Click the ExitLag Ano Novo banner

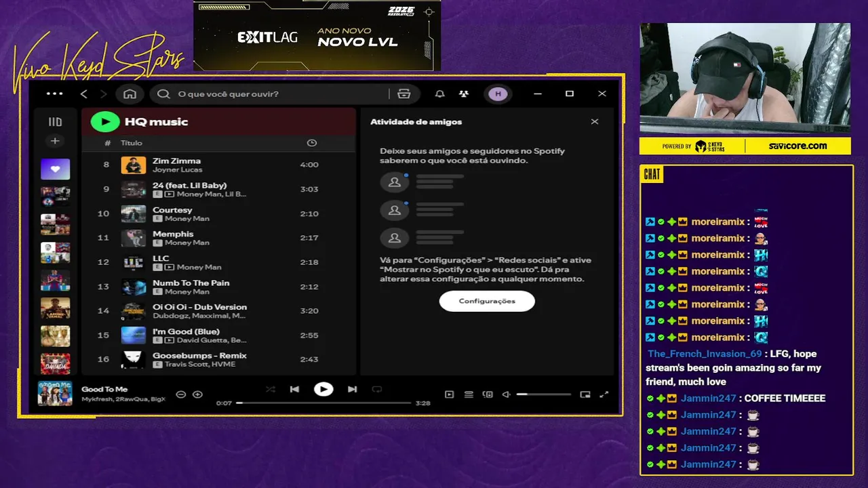pos(317,36)
